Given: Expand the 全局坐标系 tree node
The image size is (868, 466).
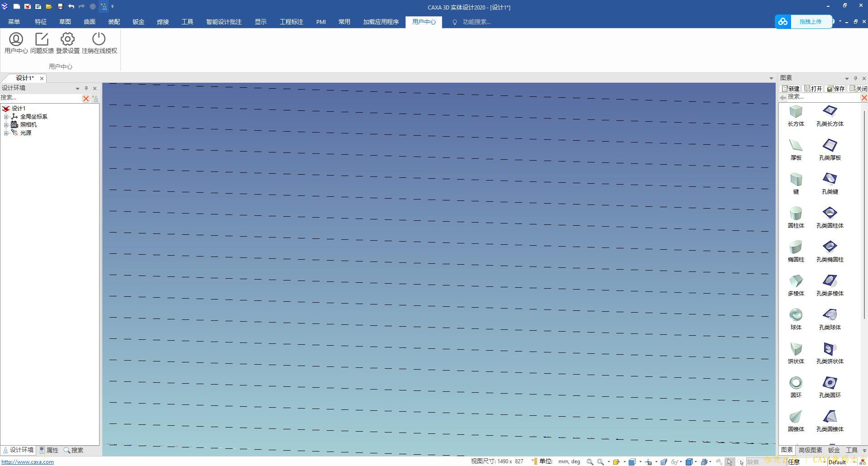Looking at the screenshot, I should [x=6, y=117].
